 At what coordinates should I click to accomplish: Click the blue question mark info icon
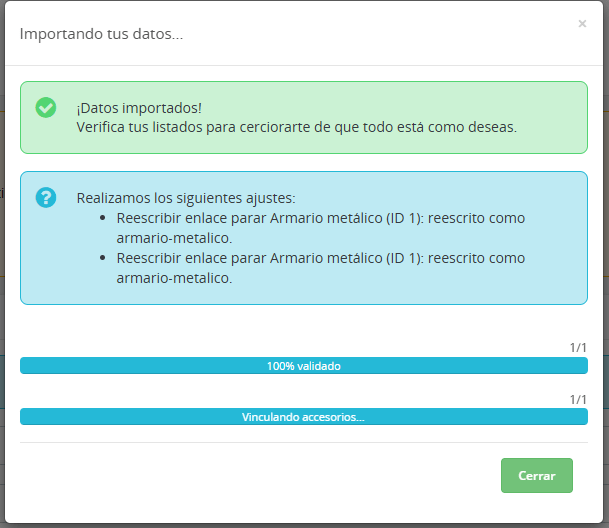46,197
